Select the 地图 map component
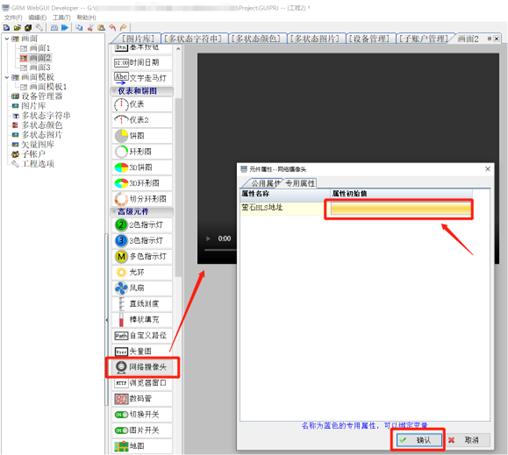 pos(142,446)
